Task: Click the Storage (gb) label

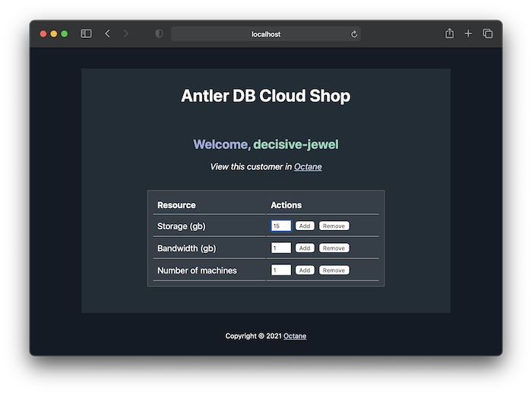Action: point(181,226)
